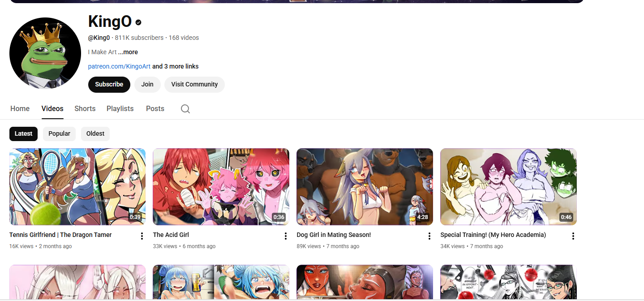Click the KingO channel avatar
This screenshot has height=301, width=644.
pos(45,53)
